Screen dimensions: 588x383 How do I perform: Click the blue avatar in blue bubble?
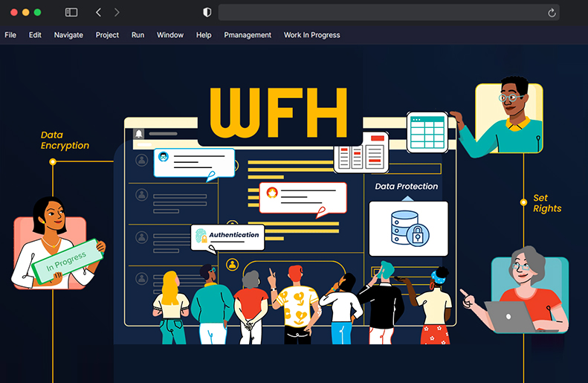point(164,156)
